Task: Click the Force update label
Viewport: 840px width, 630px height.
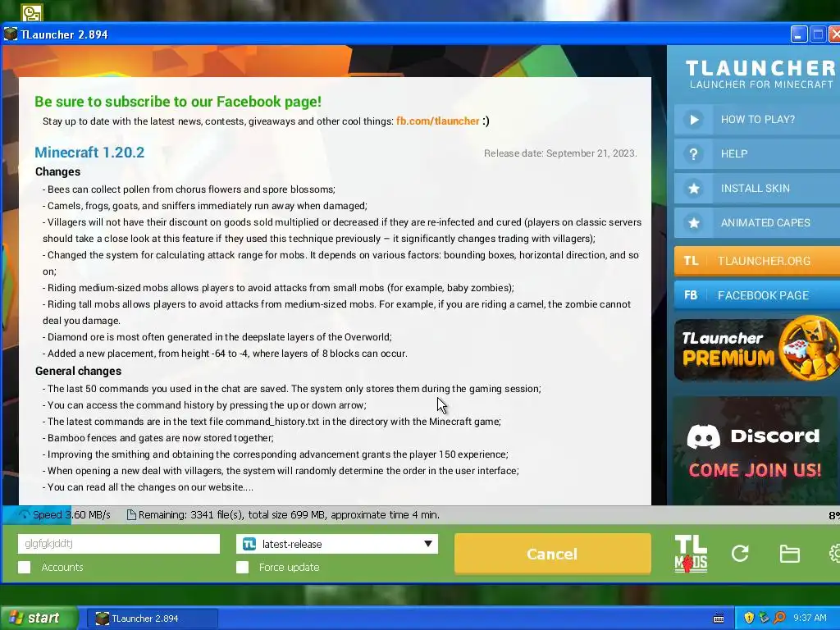Action: (x=290, y=568)
